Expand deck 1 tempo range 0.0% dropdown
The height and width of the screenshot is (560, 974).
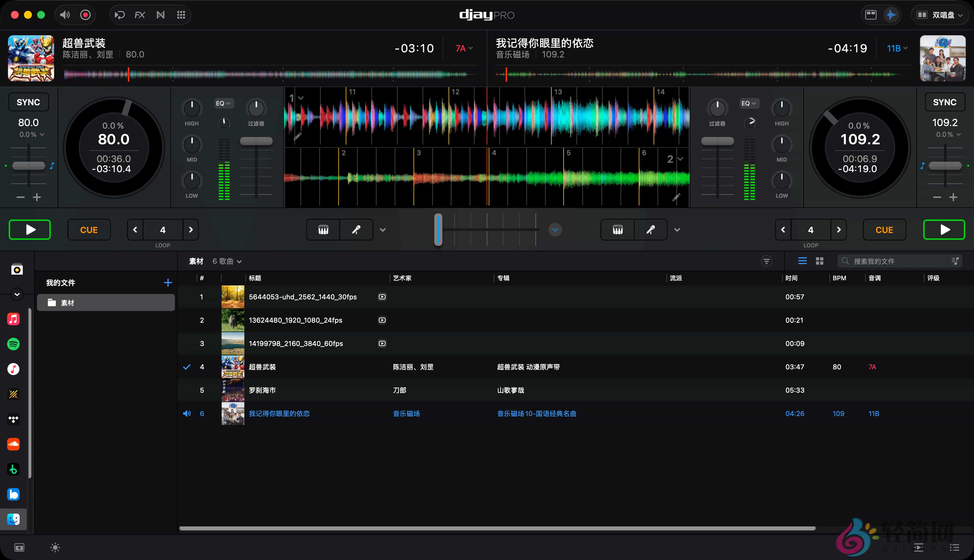coord(32,134)
